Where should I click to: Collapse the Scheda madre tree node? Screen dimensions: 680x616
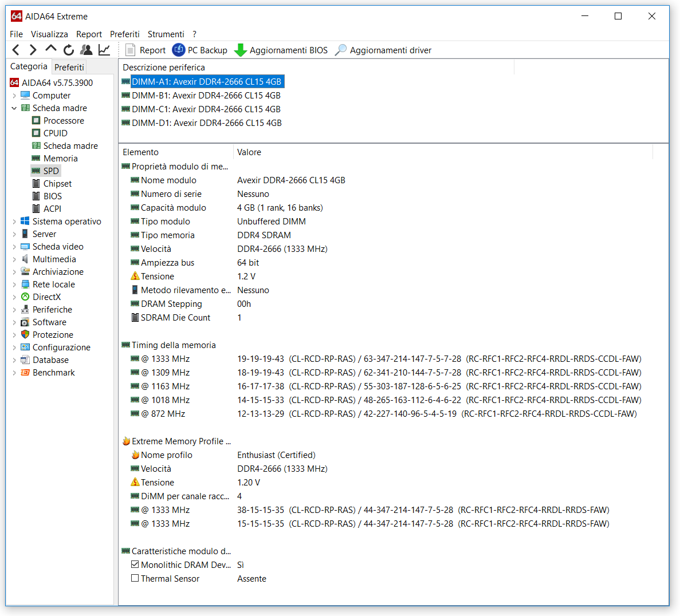point(14,108)
